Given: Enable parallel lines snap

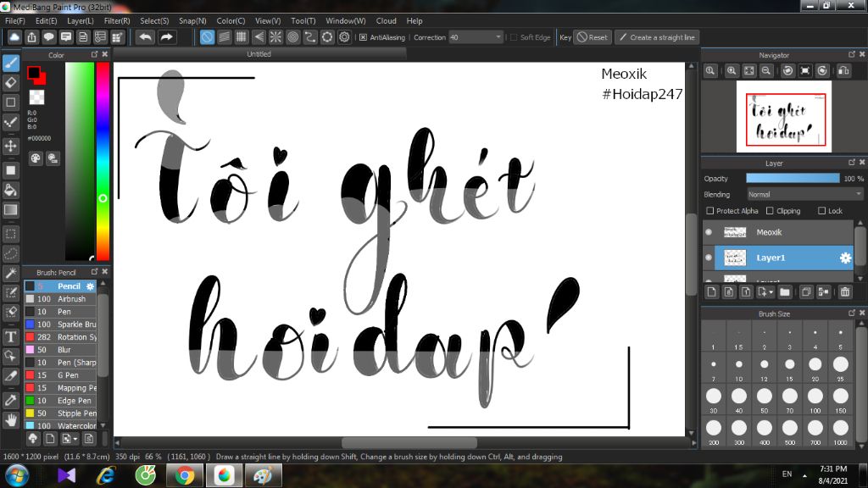Looking at the screenshot, I should click(224, 37).
